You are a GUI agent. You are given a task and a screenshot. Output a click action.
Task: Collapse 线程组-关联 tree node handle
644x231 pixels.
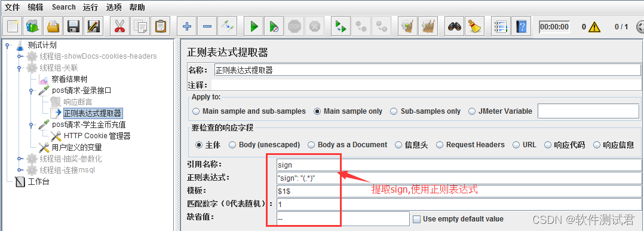point(19,68)
